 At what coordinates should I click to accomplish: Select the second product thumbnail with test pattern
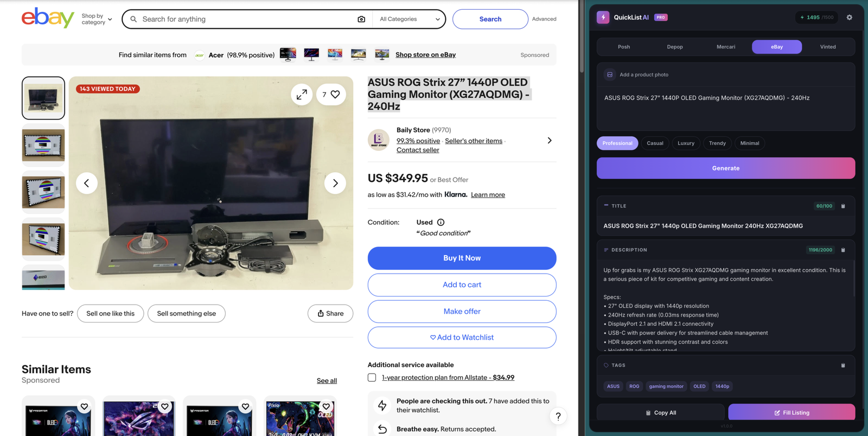tap(43, 145)
